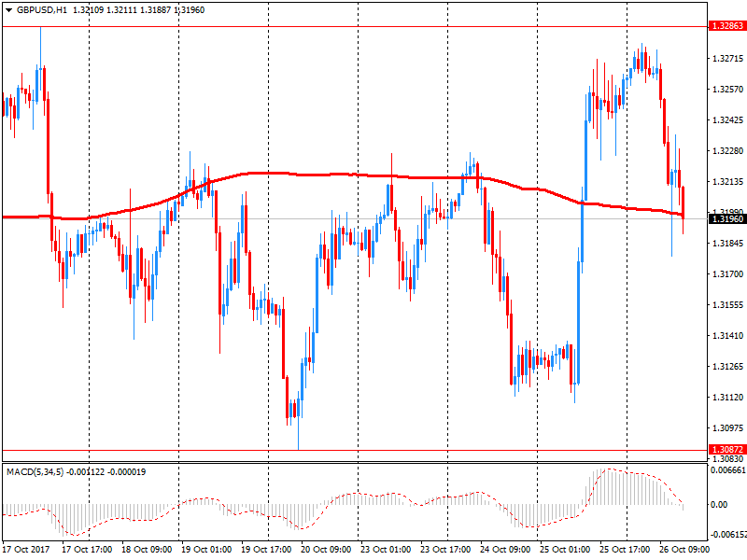Select time axis label 23 Oct 01:00
Screen dimensions: 747x560
386,549
